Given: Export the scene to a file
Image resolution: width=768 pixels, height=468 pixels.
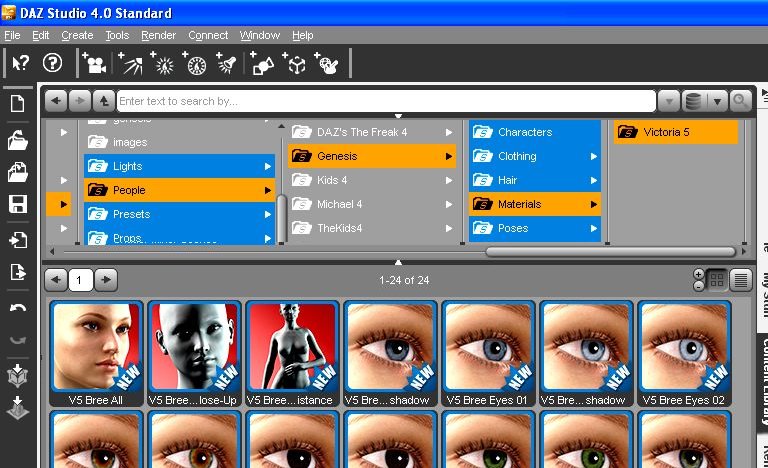Looking at the screenshot, I should pos(18,272).
